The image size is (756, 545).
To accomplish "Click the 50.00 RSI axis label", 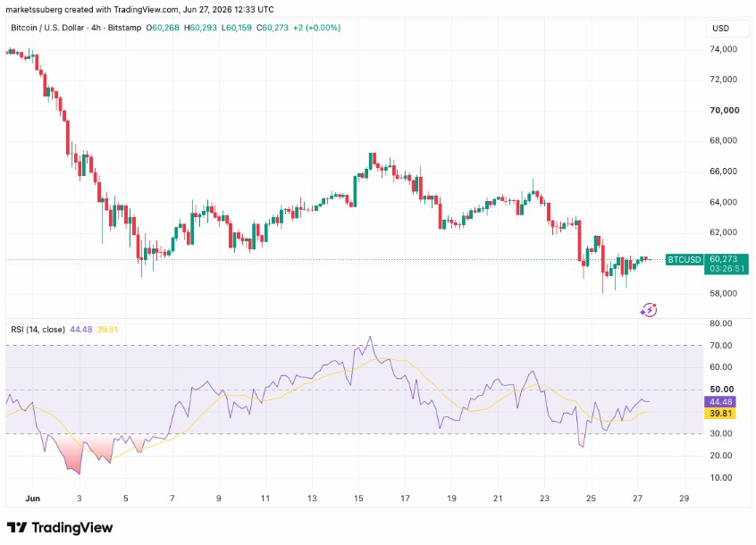I will pos(721,390).
